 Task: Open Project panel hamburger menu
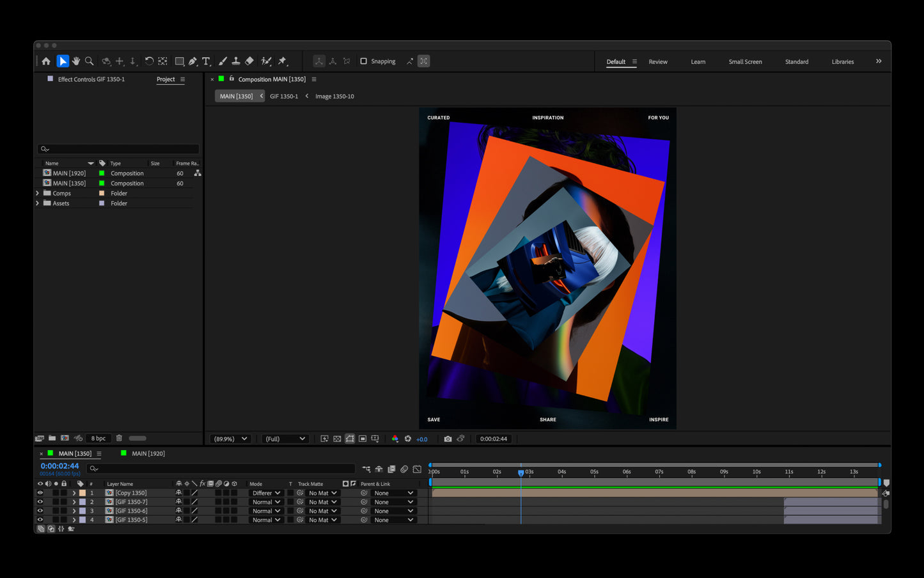[182, 79]
